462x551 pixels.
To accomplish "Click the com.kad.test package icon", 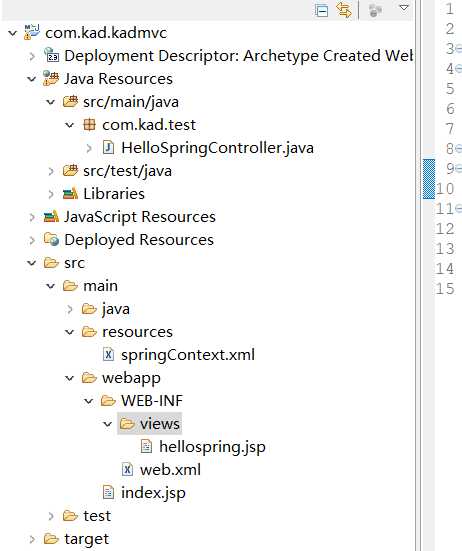I will coord(89,125).
